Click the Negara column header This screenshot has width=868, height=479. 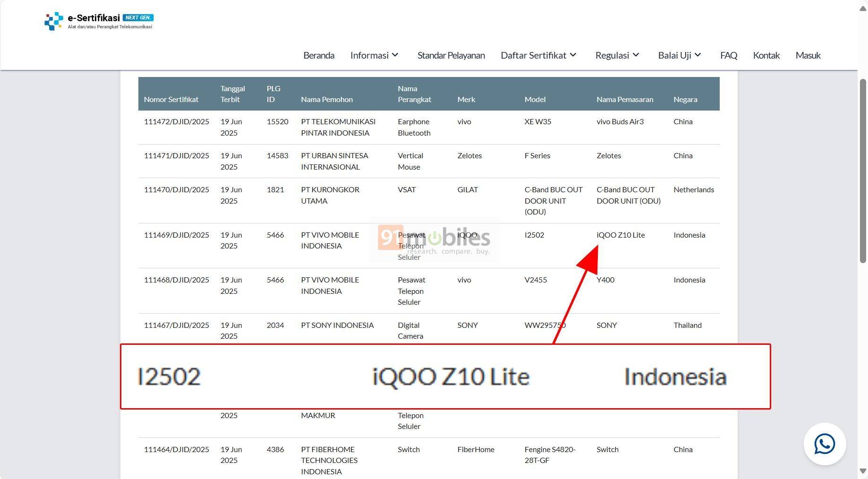click(685, 99)
